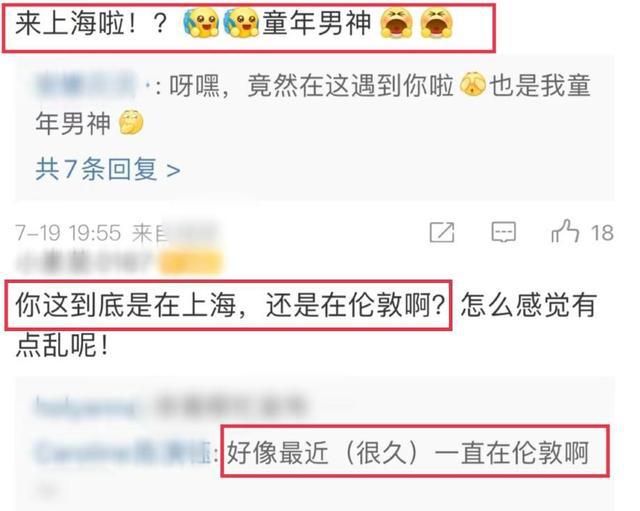Viewport: 640px width, 511px height.
Task: Select comment 你这到底是在上海，还是在伦敦啊
Action: [230, 305]
